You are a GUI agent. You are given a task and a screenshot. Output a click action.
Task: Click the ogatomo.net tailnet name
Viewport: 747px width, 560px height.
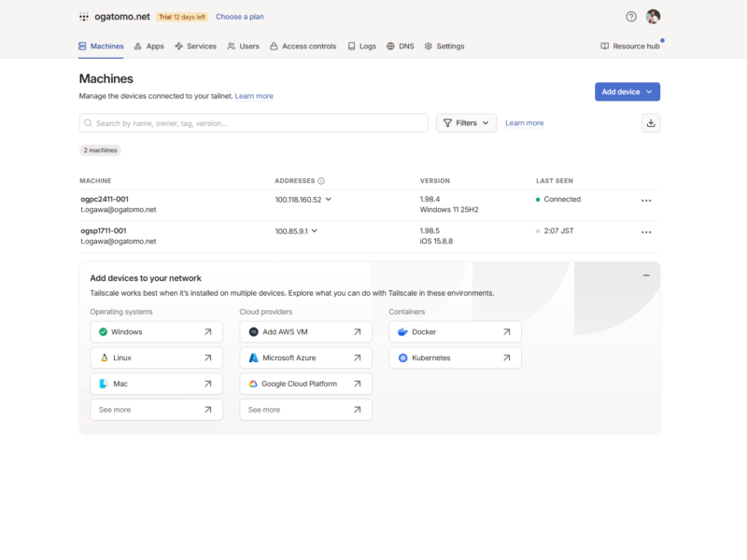click(122, 17)
